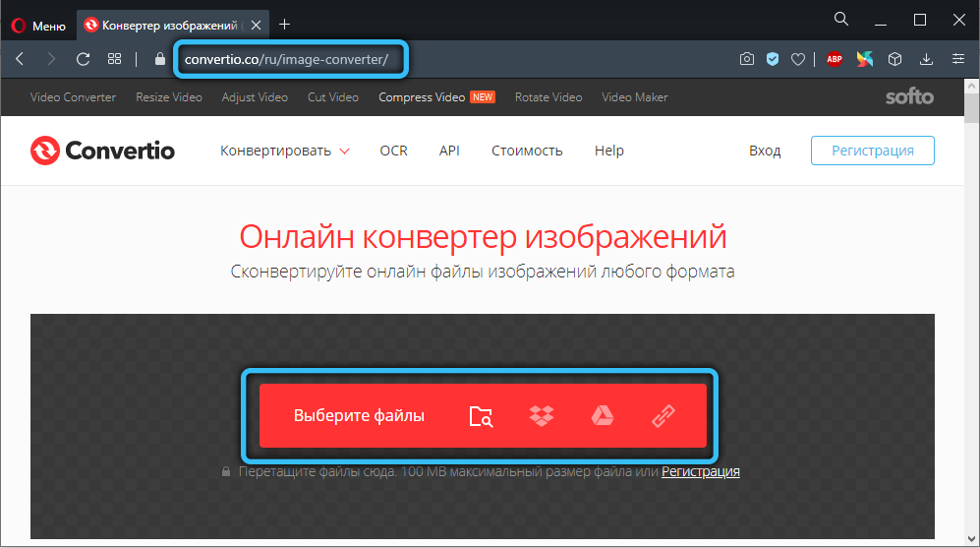Open Video Converter link
Viewport: 980px width, 548px height.
73,97
